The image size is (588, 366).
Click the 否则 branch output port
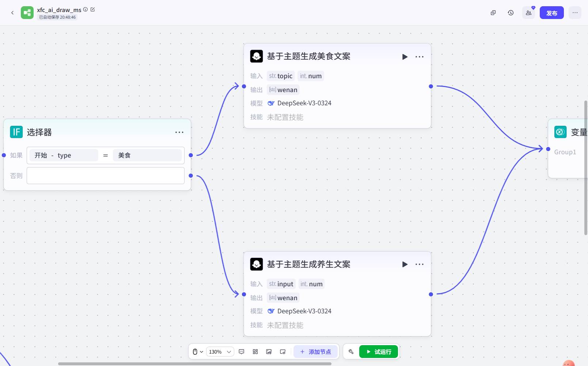coord(191,176)
